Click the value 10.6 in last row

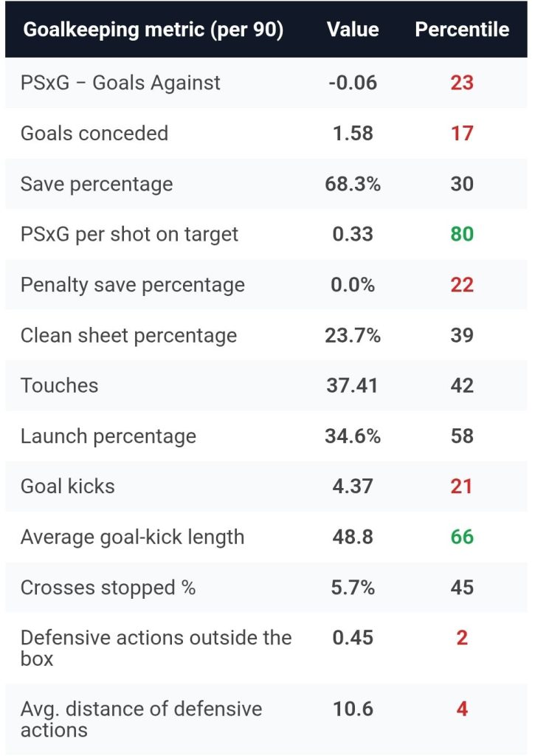(353, 709)
